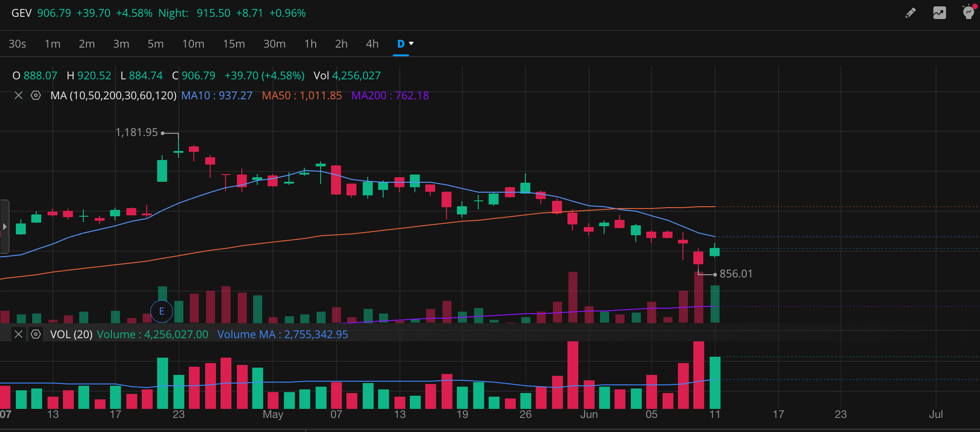Open VOL (20) indicator settings icon
The height and width of the screenshot is (432, 980).
pyautogui.click(x=36, y=334)
